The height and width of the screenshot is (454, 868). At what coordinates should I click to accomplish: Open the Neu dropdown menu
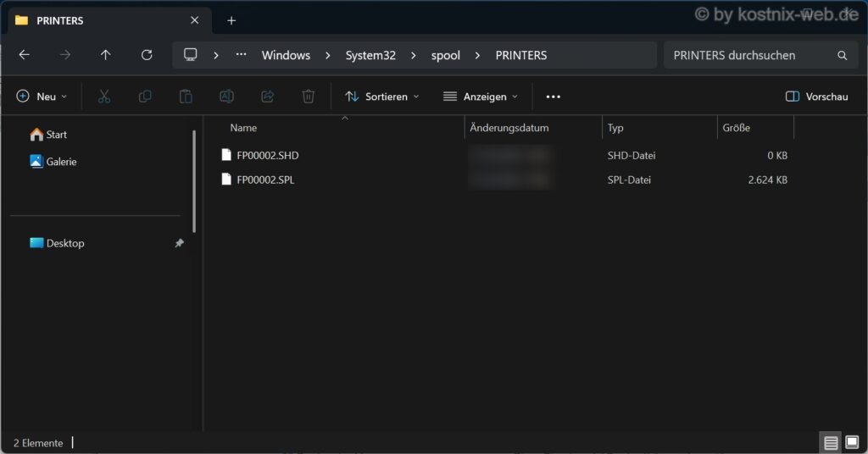[42, 97]
